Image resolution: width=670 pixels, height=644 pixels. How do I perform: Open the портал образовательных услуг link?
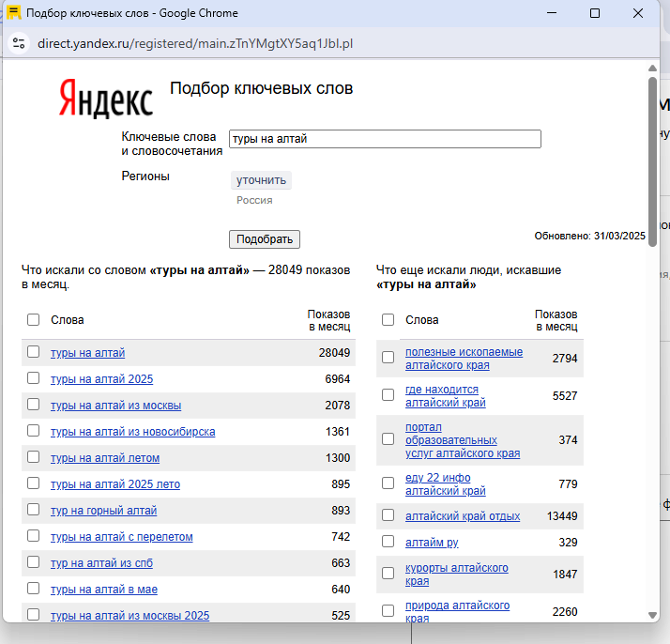[463, 440]
